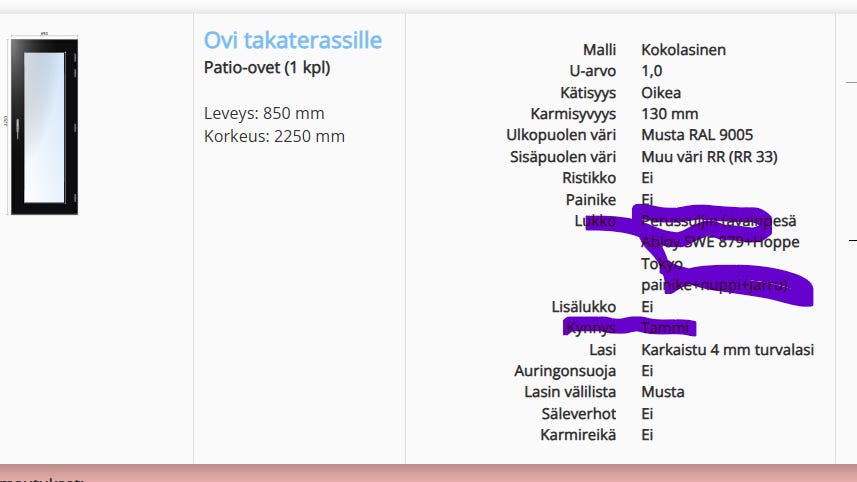This screenshot has height=482, width=857.
Task: Click the "Patio-ovet (1 kpl)" subtitle
Action: pyautogui.click(x=267, y=68)
